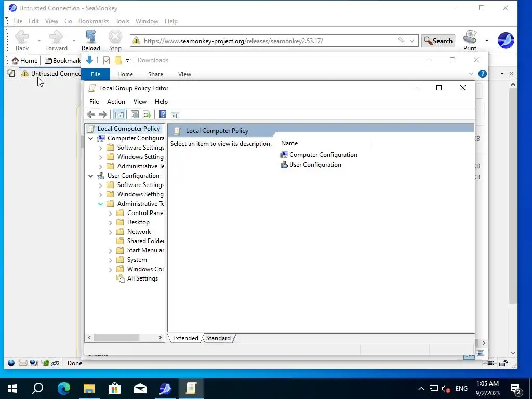Click the warning icon in the URL bar
The height and width of the screenshot is (399, 532).
click(x=136, y=41)
